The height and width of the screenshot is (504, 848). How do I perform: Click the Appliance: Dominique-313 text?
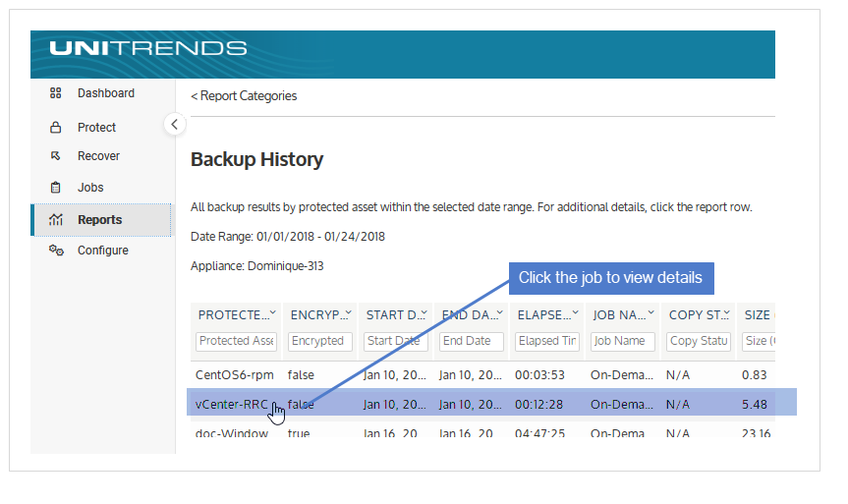[x=256, y=266]
